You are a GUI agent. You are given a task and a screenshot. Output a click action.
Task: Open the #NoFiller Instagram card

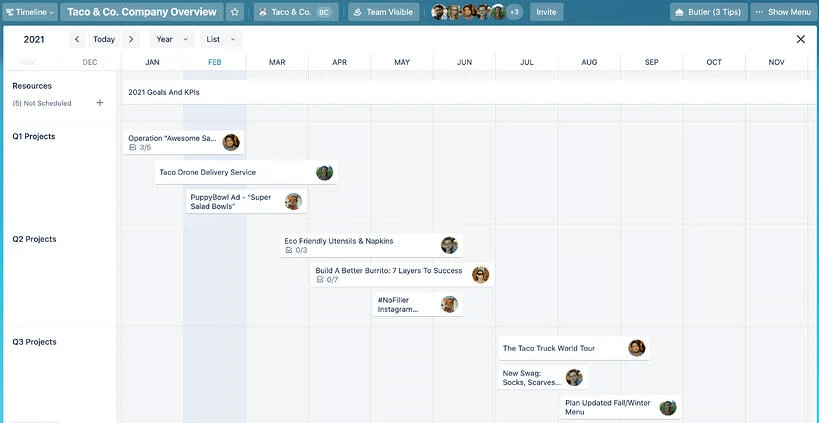point(418,304)
